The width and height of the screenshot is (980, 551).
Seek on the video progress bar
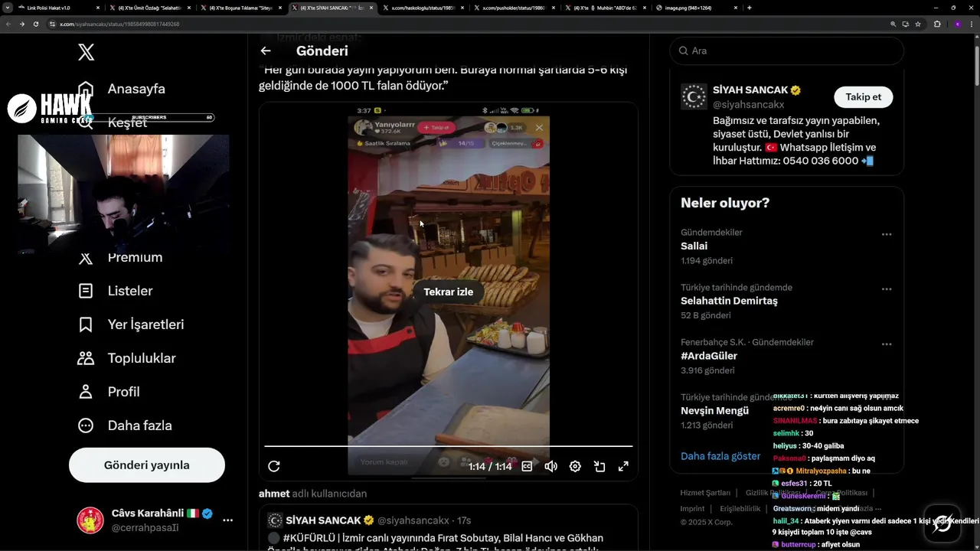tap(449, 445)
